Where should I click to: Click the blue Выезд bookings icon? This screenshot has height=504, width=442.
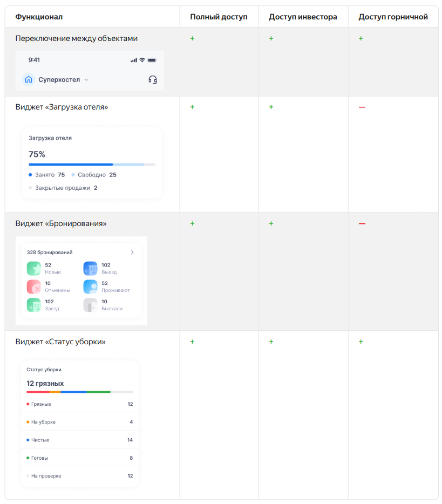[90, 268]
